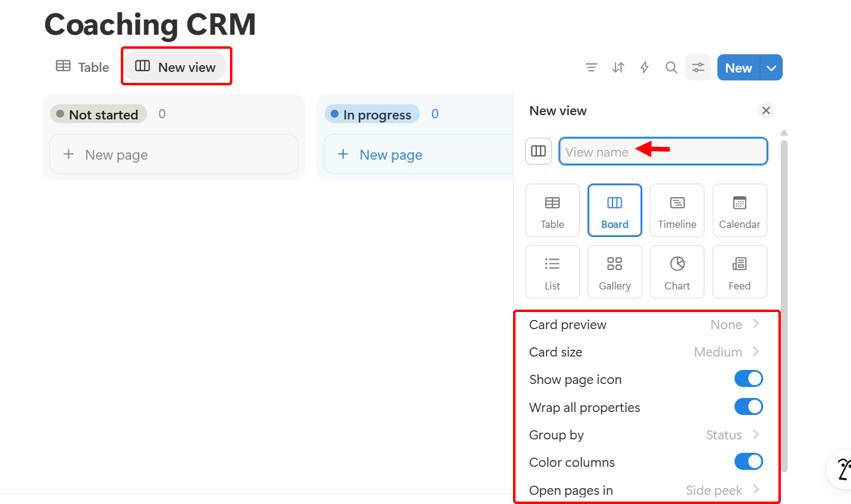Disable Wrap all properties
This screenshot has height=504, width=851.
click(749, 406)
